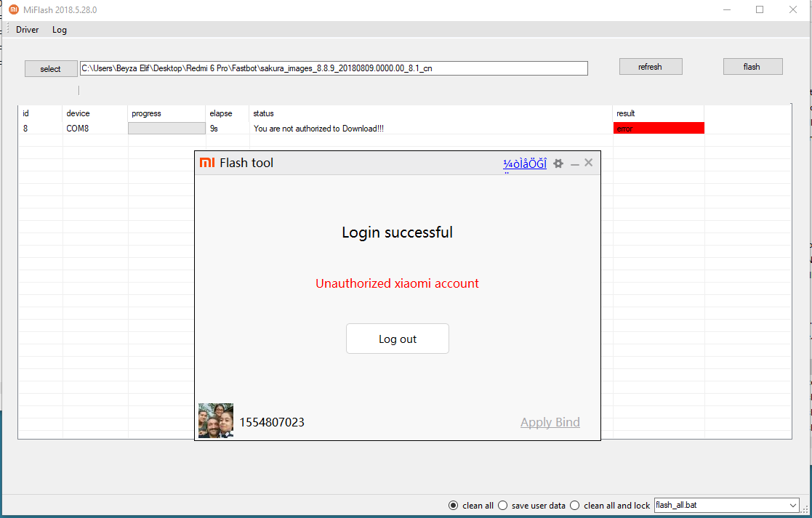Open the Log menu

pyautogui.click(x=60, y=30)
